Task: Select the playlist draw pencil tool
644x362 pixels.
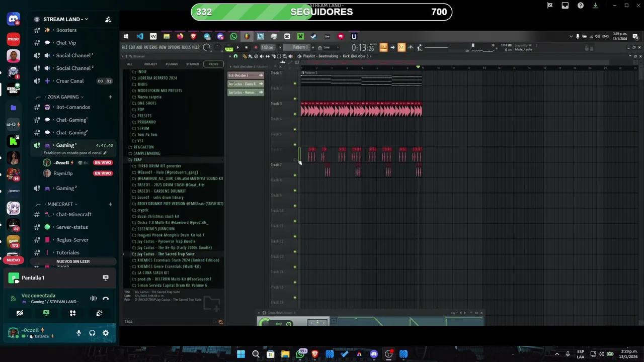Action: [x=245, y=56]
